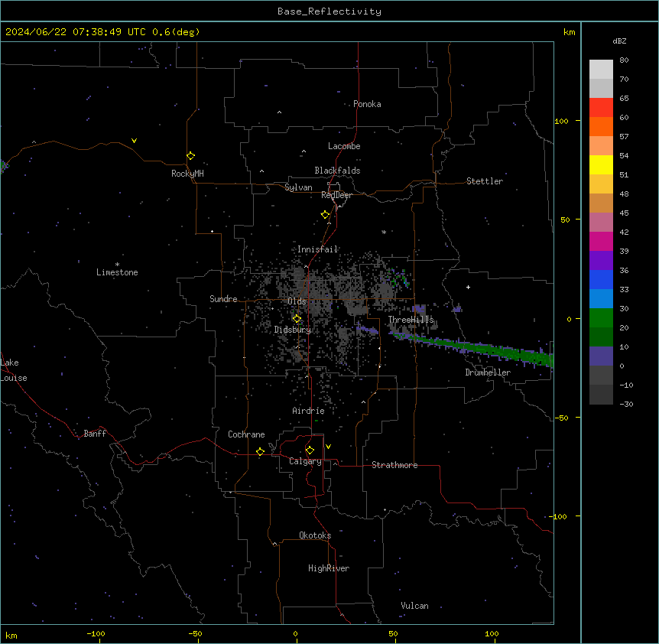Select the RedDeer city label
This screenshot has width=659, height=644.
tap(336, 195)
